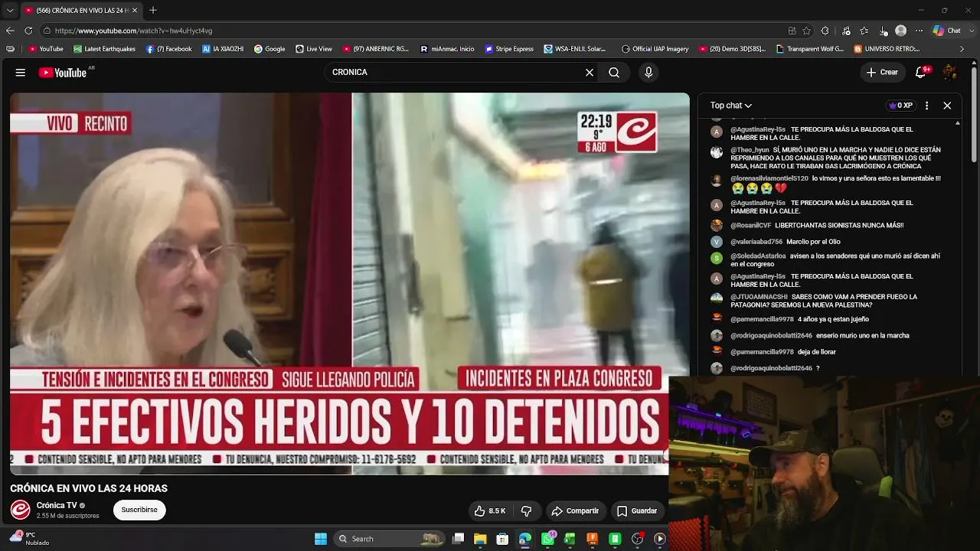Open the new tab button
The image size is (980, 551).
point(153,10)
